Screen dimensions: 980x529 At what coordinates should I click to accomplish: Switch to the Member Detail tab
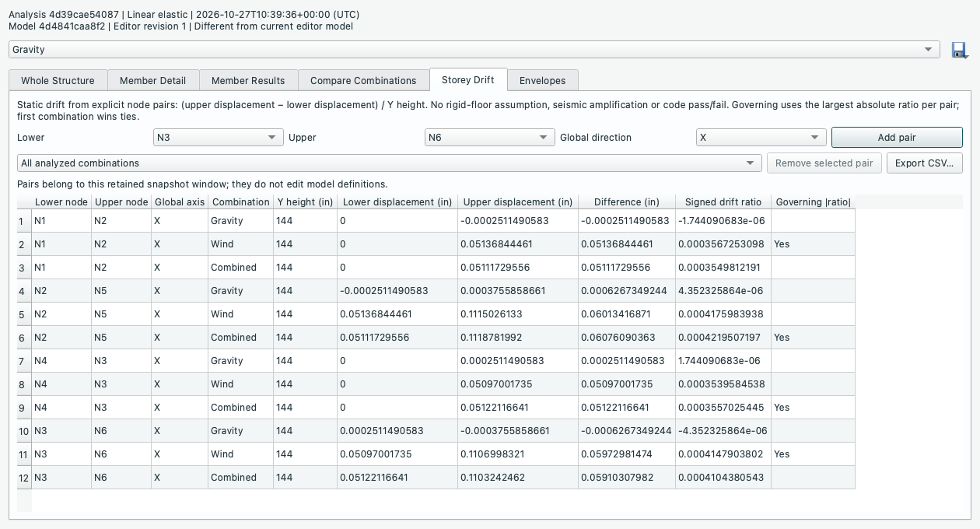pyautogui.click(x=152, y=80)
